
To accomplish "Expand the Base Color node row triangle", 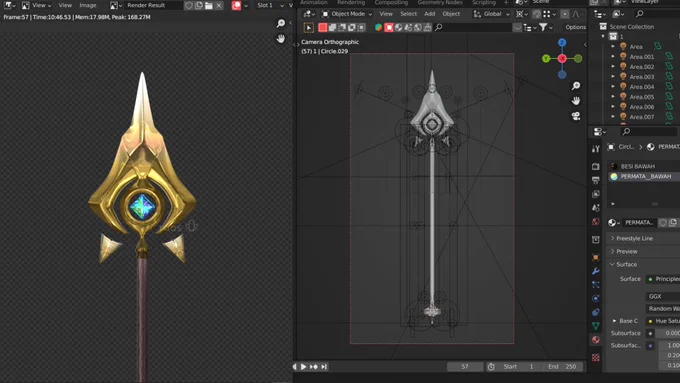I will 614,321.
